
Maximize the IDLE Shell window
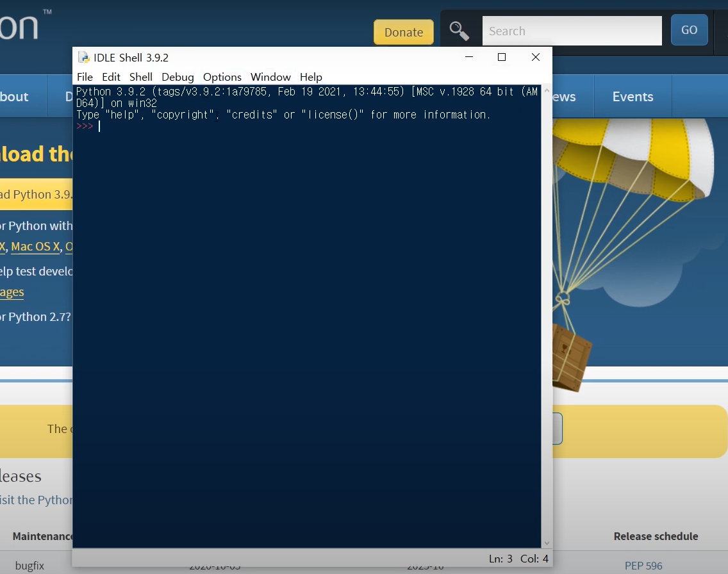tap(501, 57)
